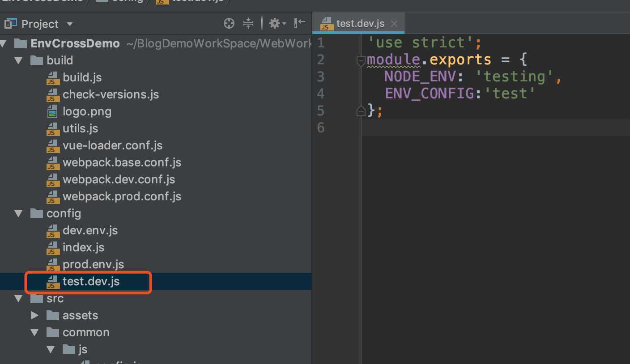Click the Project panel title label

[40, 24]
